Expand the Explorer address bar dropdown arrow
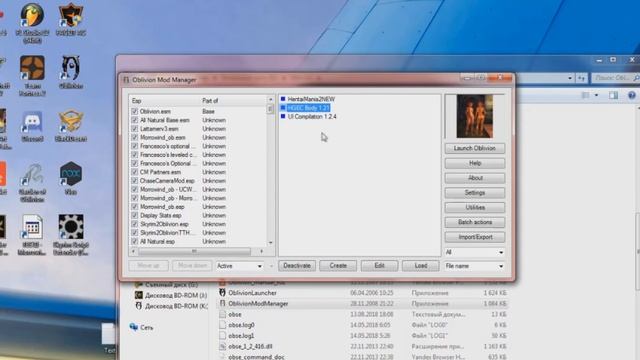Viewport: 640px width, 360px height. click(x=570, y=78)
